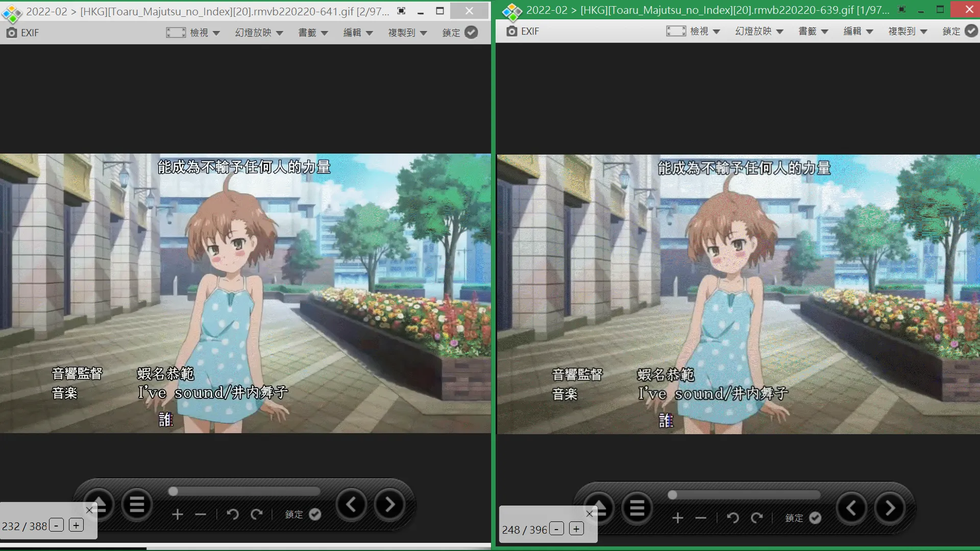The image size is (980, 551).
Task: Toggle 鎖定 check in right bottom control bar
Action: (x=815, y=518)
